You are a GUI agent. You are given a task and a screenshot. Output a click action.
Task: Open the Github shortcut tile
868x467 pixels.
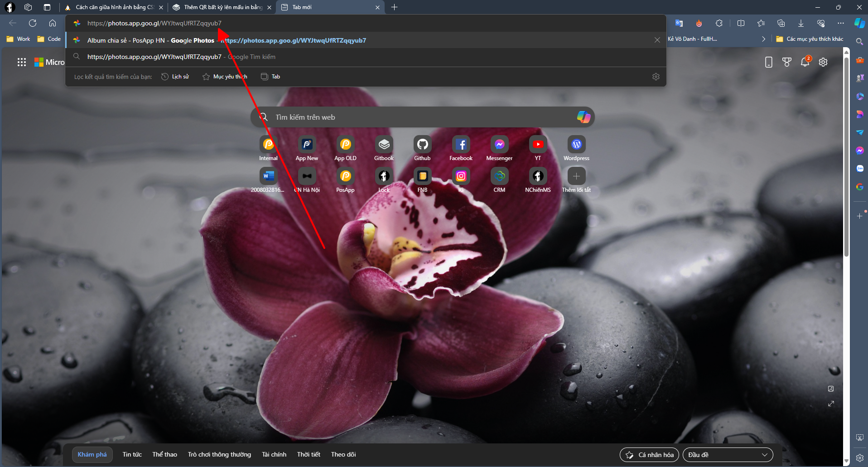coord(422,145)
